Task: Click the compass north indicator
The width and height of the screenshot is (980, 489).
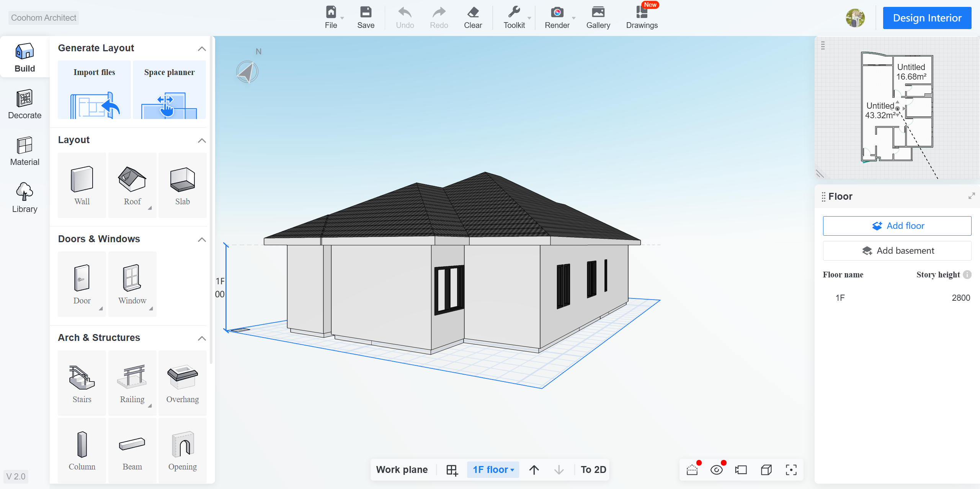Action: pos(247,72)
